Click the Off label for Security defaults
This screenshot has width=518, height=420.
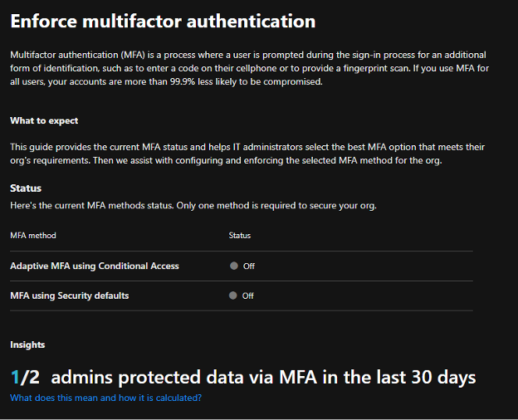[247, 295]
